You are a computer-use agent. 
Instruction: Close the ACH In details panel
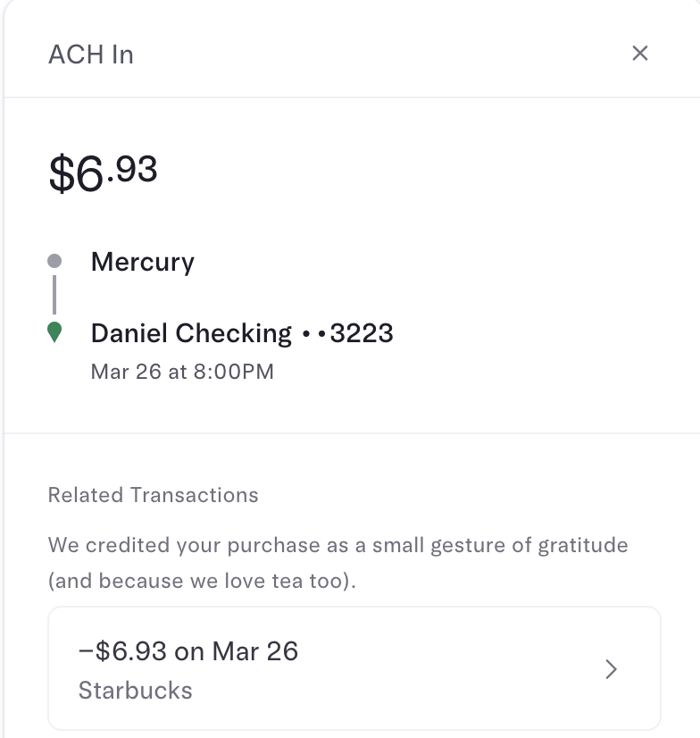640,54
